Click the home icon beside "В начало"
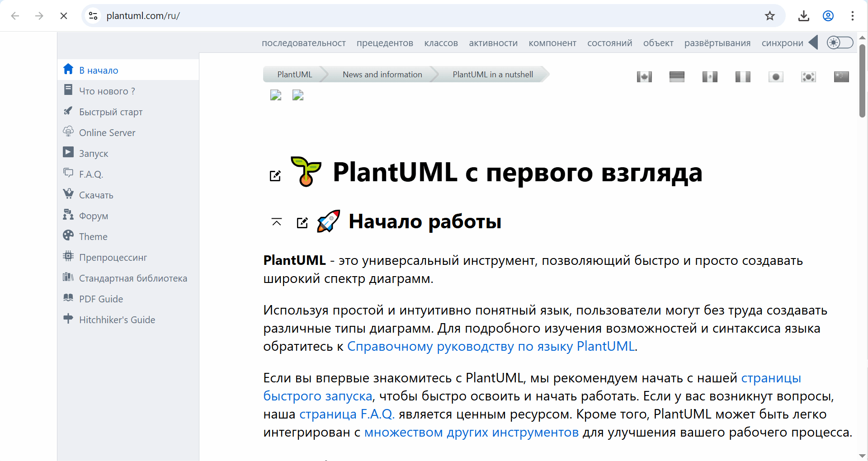Screen dimensions: 868x461 68,69
